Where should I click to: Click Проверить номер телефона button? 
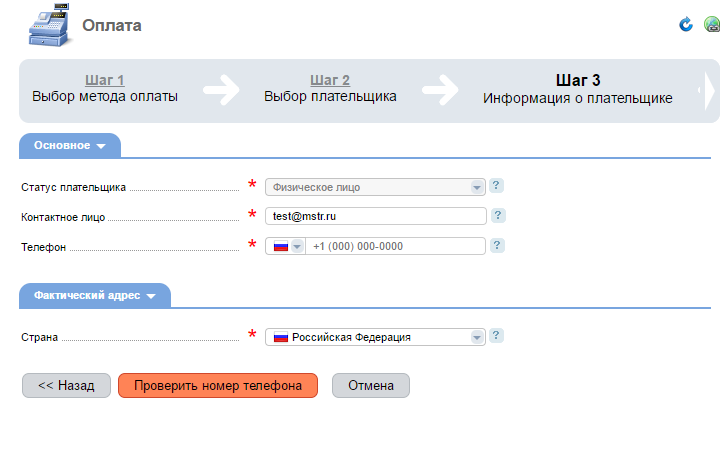coord(218,386)
